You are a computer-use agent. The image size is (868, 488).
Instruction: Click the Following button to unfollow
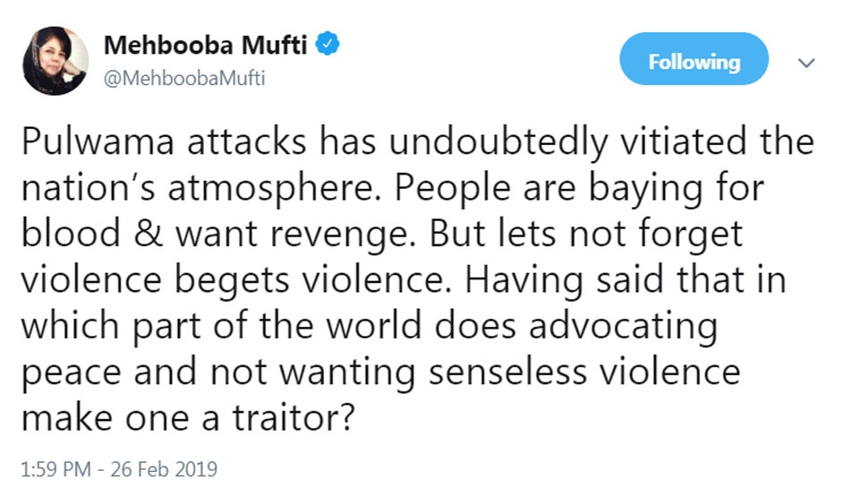[694, 63]
